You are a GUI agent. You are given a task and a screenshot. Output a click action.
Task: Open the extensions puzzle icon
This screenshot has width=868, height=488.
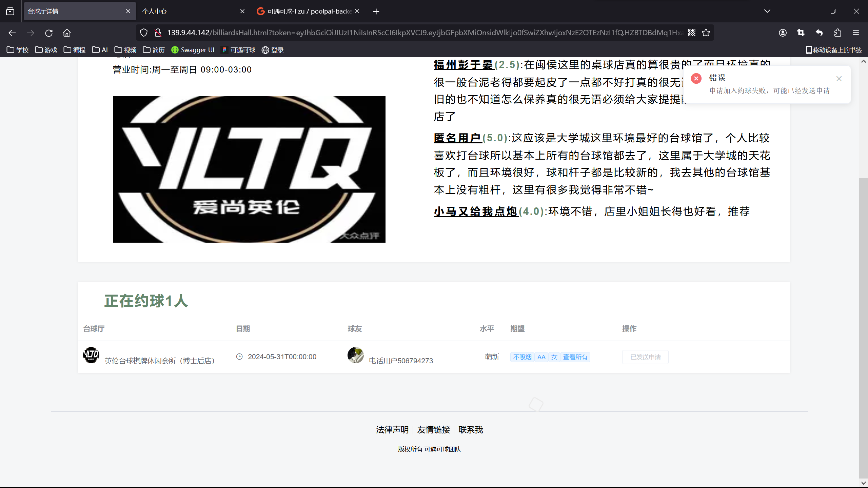pos(837,33)
